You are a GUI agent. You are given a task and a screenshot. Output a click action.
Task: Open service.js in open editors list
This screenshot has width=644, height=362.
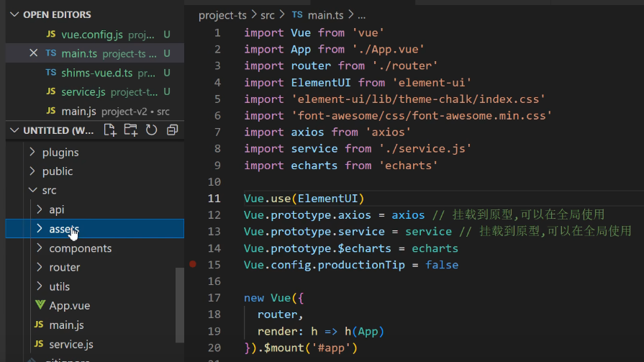pos(95,91)
